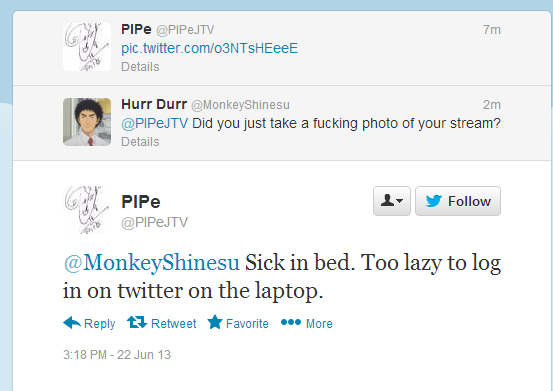The image size is (553, 391).
Task: Expand Details under Hurr Durr's tweet
Action: 140,142
